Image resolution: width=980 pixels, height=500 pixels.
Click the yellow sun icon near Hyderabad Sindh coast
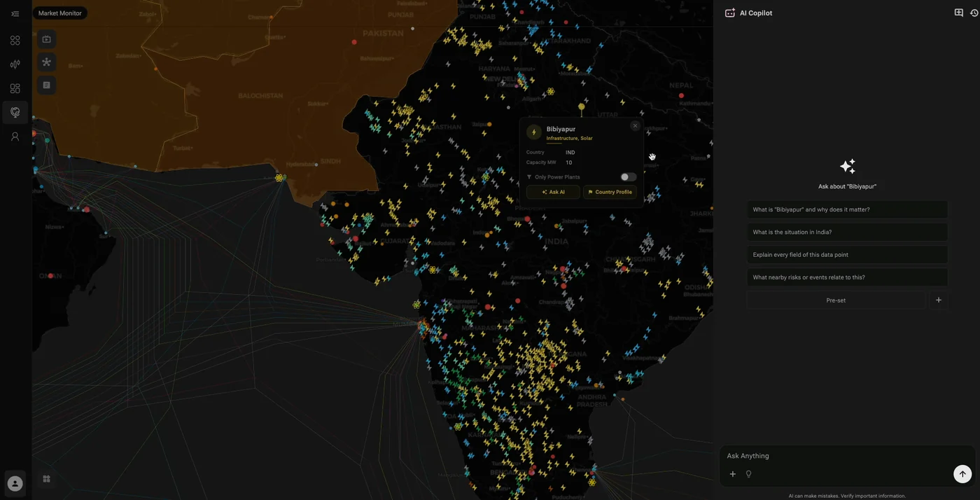click(280, 178)
